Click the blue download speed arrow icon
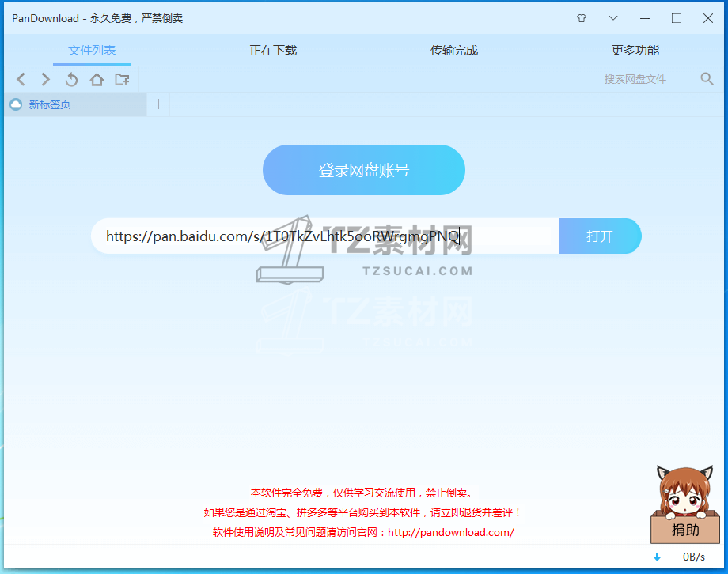This screenshot has width=728, height=574. (657, 557)
